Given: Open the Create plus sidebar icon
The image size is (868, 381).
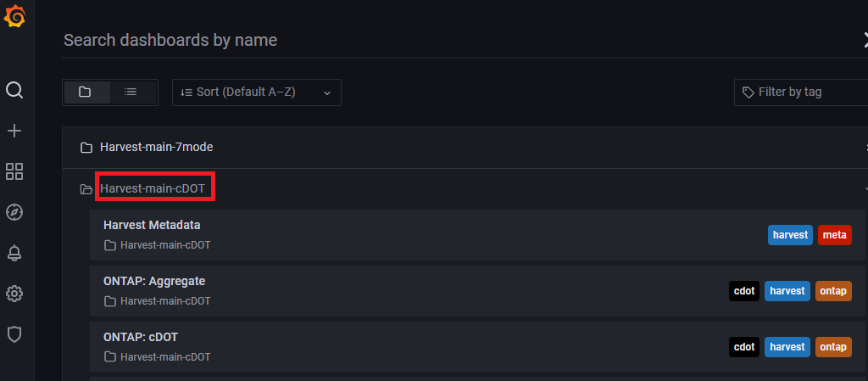Looking at the screenshot, I should pyautogui.click(x=14, y=131).
